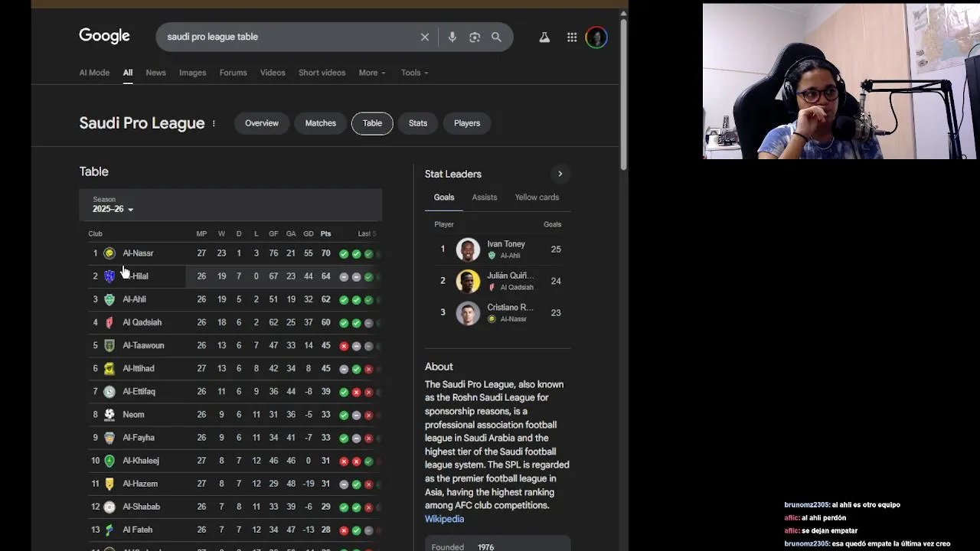Open Al-Ahli team name in table
980x551 pixels.
click(134, 299)
